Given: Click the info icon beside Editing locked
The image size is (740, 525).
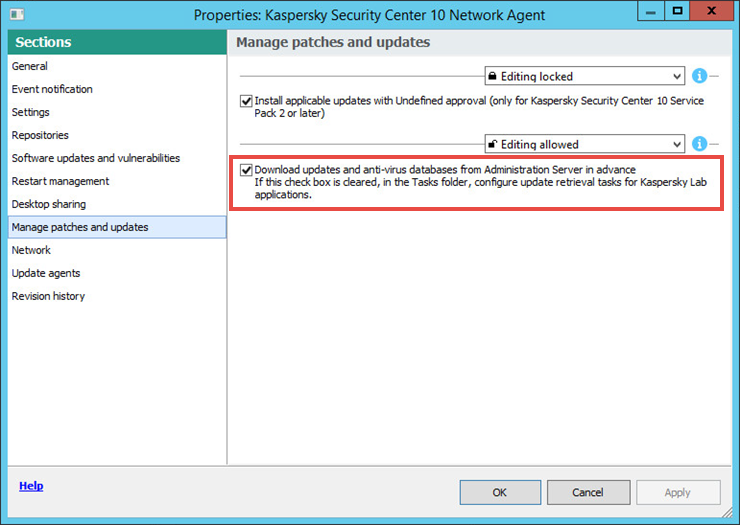Looking at the screenshot, I should click(x=699, y=76).
